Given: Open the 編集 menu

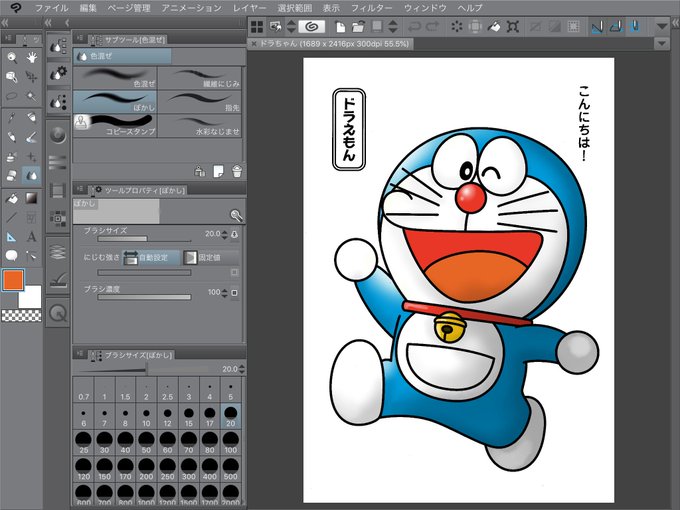Looking at the screenshot, I should tap(88, 8).
